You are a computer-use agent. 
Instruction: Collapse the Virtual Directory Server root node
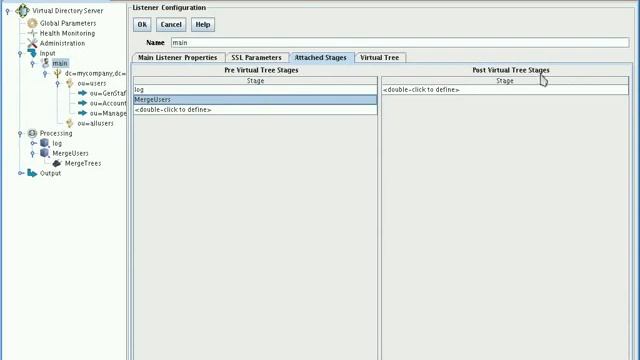pyautogui.click(x=8, y=11)
